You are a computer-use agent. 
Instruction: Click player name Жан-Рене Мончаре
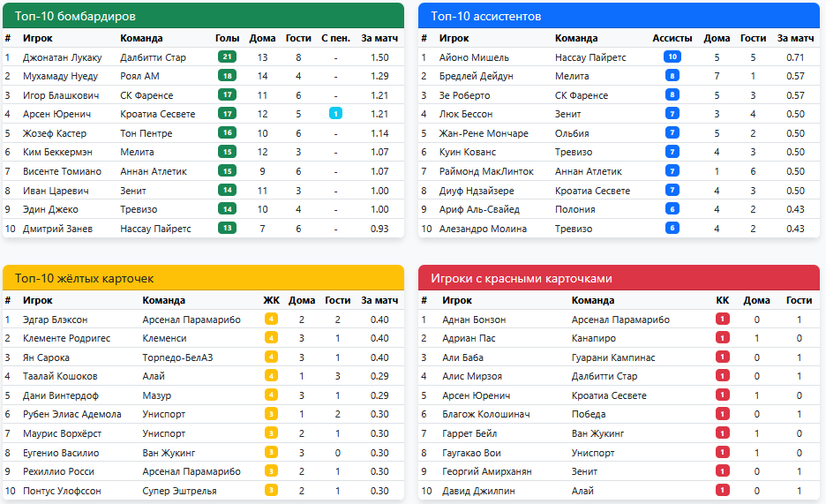pyautogui.click(x=483, y=133)
